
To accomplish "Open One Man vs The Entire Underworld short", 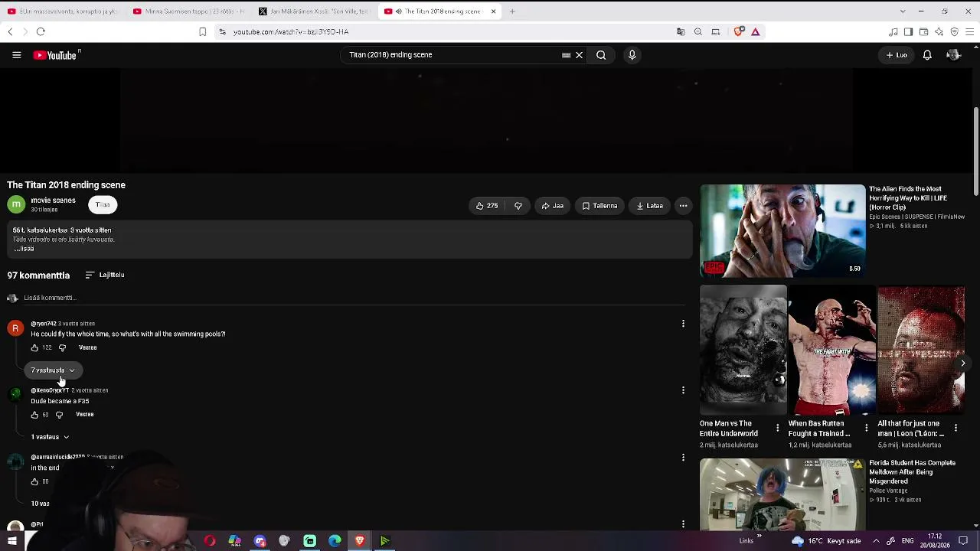I will [743, 350].
